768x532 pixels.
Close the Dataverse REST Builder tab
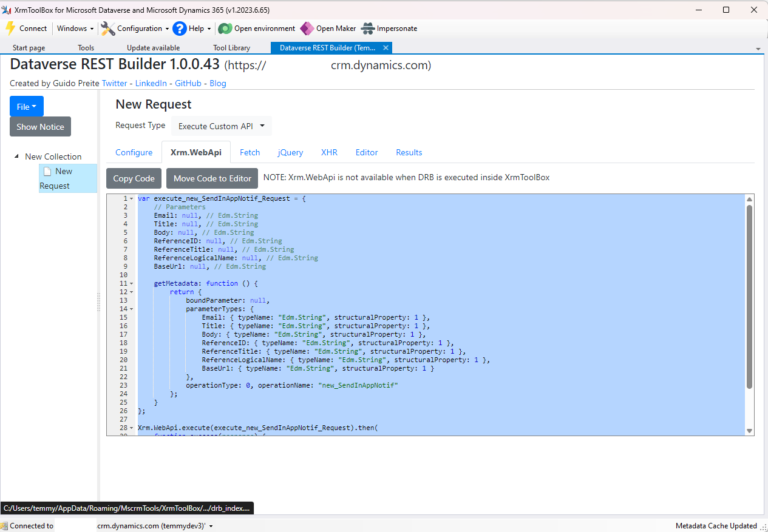(386, 47)
